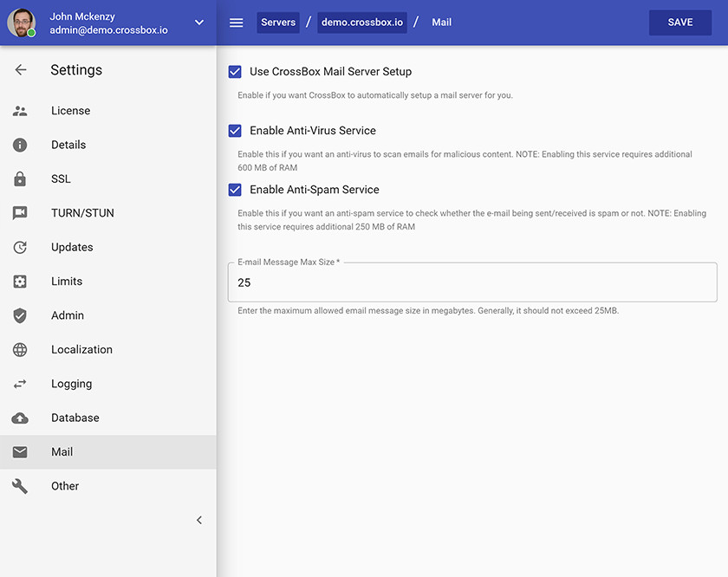Go to Localization settings
728x577 pixels.
pyautogui.click(x=108, y=349)
